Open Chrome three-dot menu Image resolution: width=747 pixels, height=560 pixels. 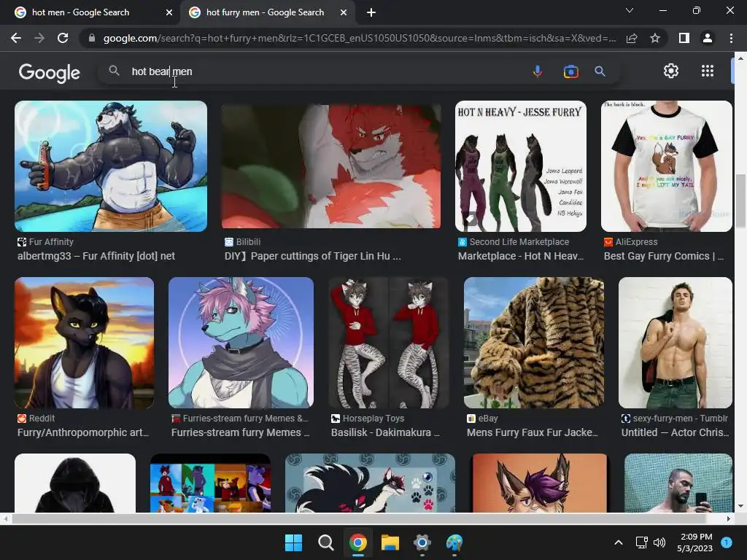click(731, 38)
